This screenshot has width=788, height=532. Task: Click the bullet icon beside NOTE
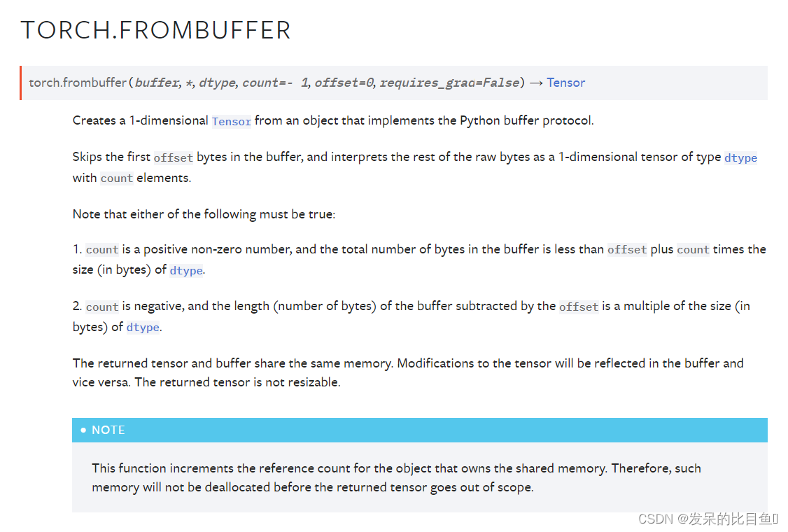[83, 430]
